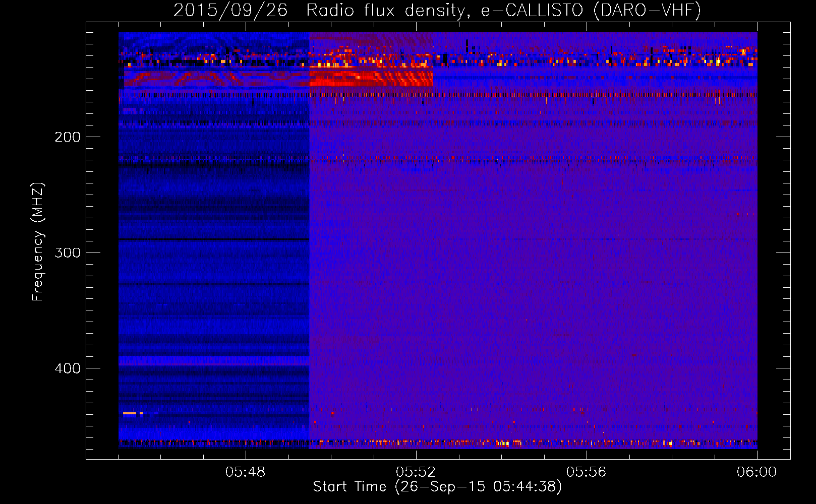Click the 300 frequency tick label
This screenshot has height=504, width=816.
click(x=68, y=253)
